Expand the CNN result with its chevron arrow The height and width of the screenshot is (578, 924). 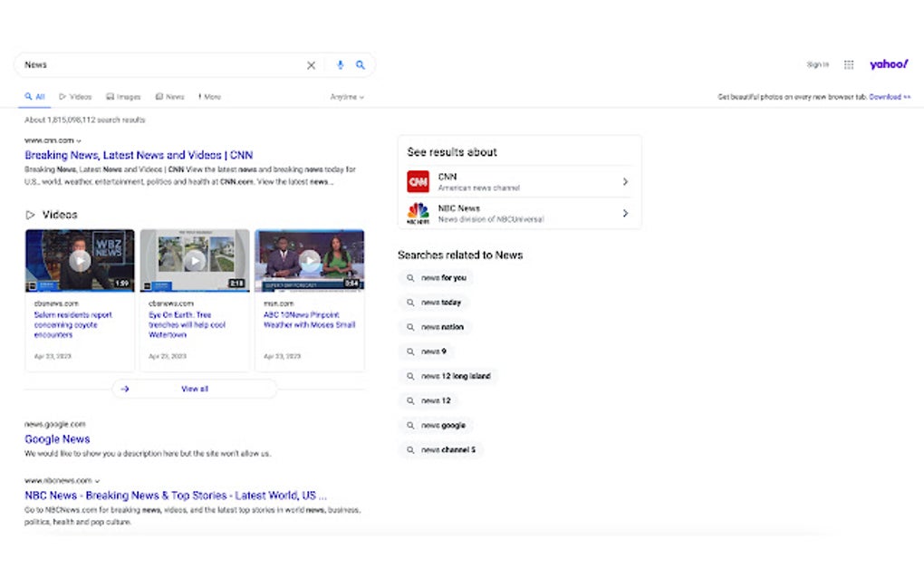tap(624, 181)
